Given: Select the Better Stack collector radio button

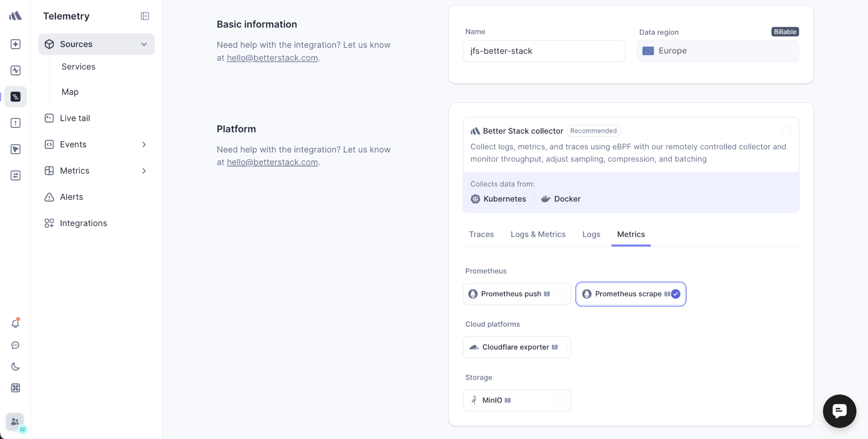Looking at the screenshot, I should coord(787,131).
